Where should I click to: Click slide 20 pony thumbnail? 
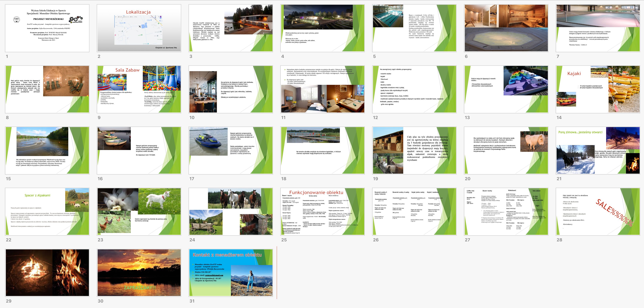506,150
